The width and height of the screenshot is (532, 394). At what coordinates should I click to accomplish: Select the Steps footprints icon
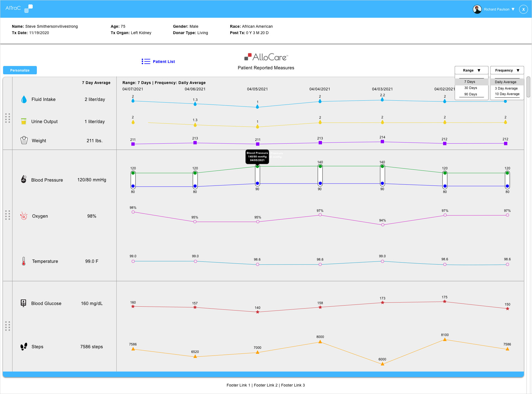click(x=24, y=346)
